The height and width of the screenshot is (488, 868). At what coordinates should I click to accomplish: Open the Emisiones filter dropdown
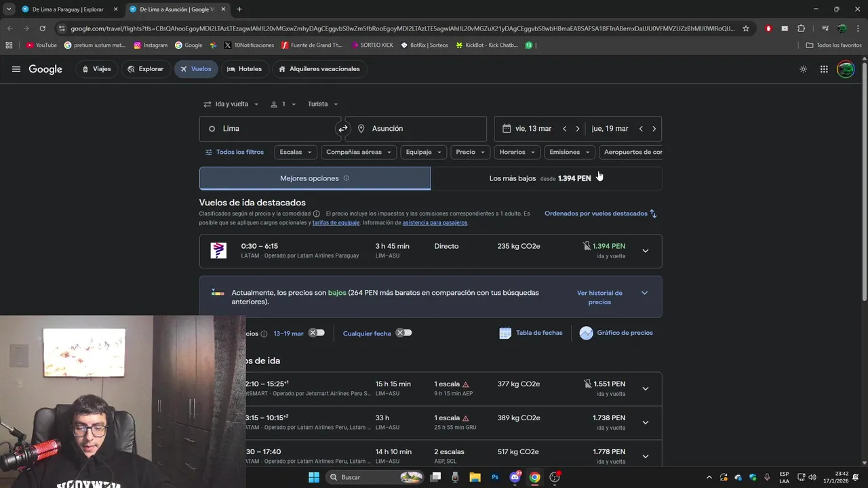coord(570,152)
